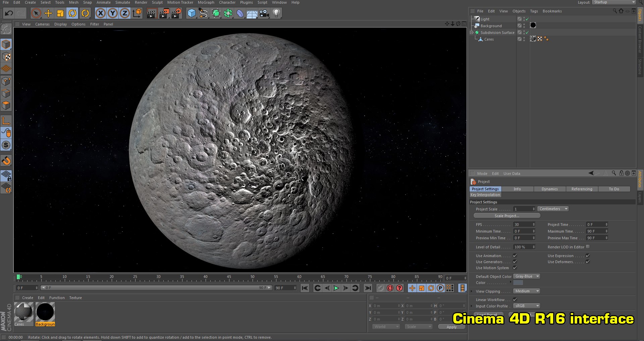Click the preview range bar
This screenshot has height=341, width=644.
[x=156, y=288]
